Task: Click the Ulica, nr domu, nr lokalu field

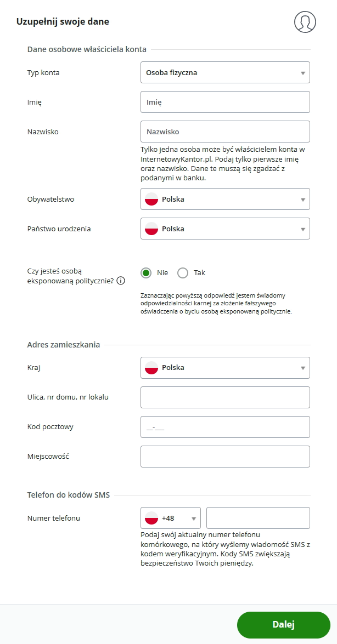Action: (x=225, y=397)
